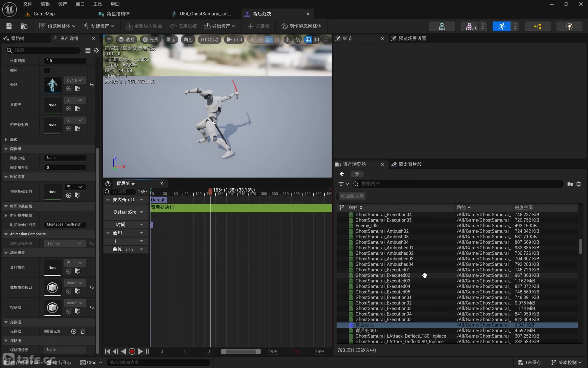The image size is (588, 368).
Task: Expand more viewport toolbar options chevron
Action: point(326,39)
